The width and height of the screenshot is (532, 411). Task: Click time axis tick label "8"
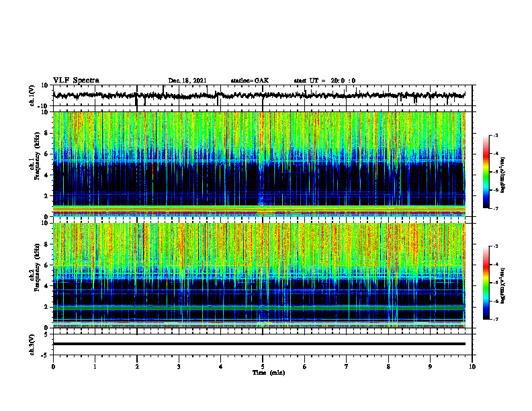coord(388,367)
